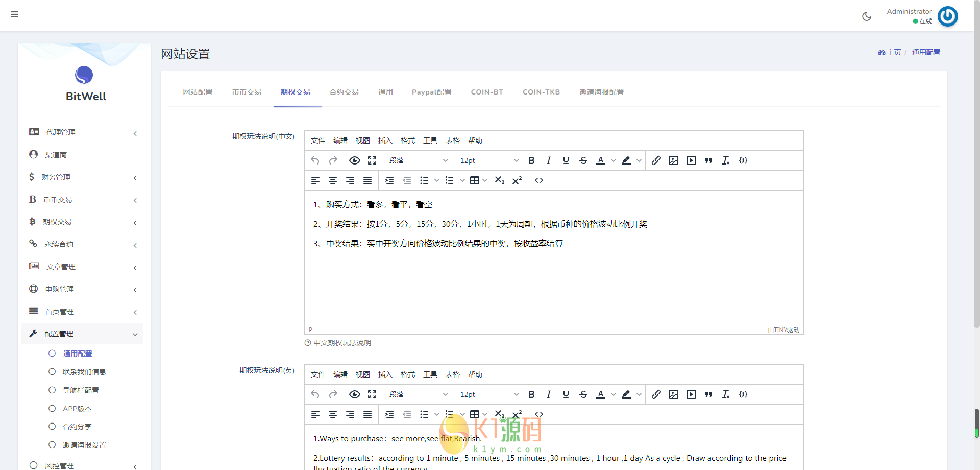Open fullscreen mode in first editor
Image resolution: width=980 pixels, height=470 pixels.
pos(372,160)
